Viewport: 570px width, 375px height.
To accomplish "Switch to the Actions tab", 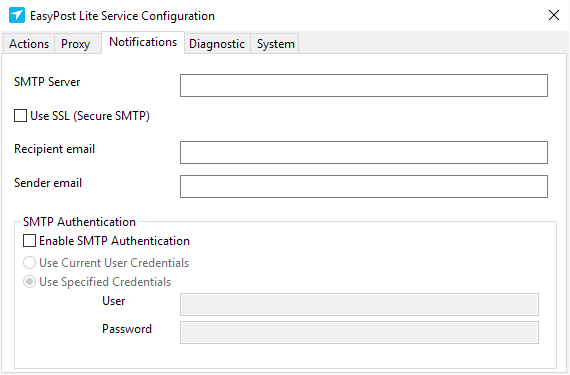I will click(29, 44).
